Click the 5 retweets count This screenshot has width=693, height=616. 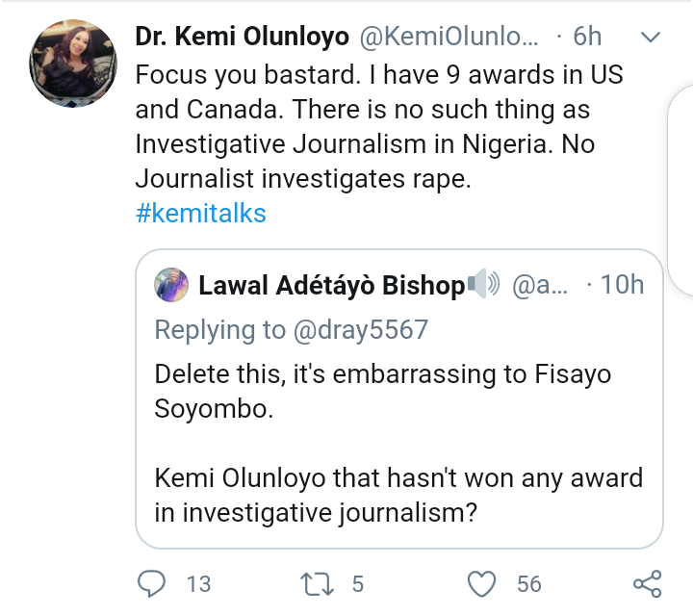[355, 584]
